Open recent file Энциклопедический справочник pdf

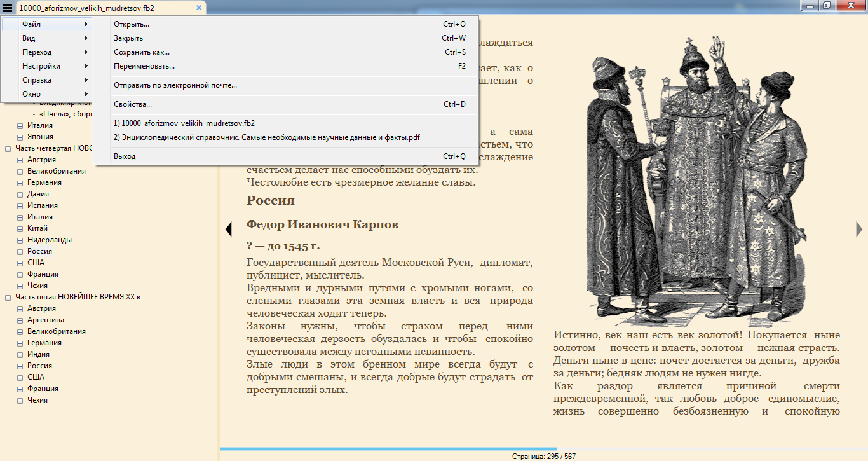click(x=267, y=137)
